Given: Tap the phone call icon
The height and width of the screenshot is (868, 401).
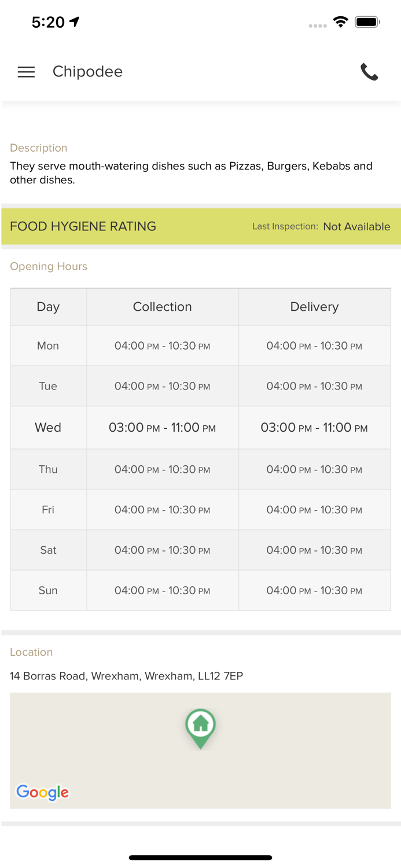Looking at the screenshot, I should 369,72.
